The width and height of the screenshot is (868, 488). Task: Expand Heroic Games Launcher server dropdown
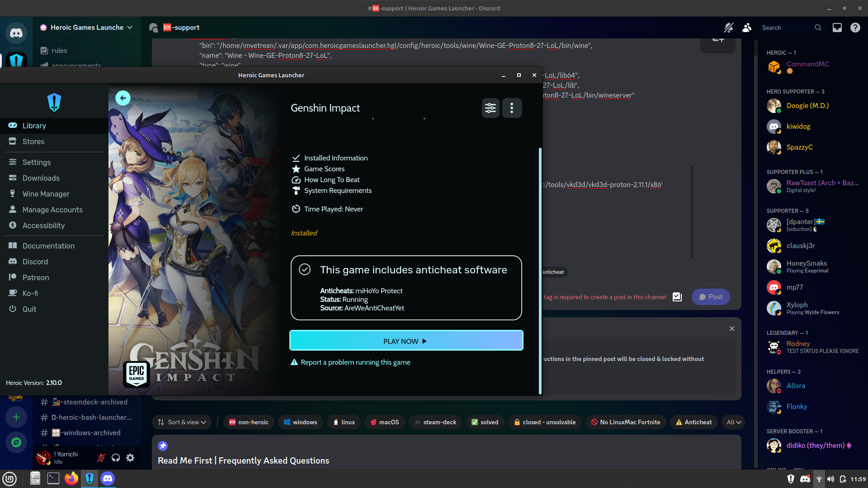point(130,28)
